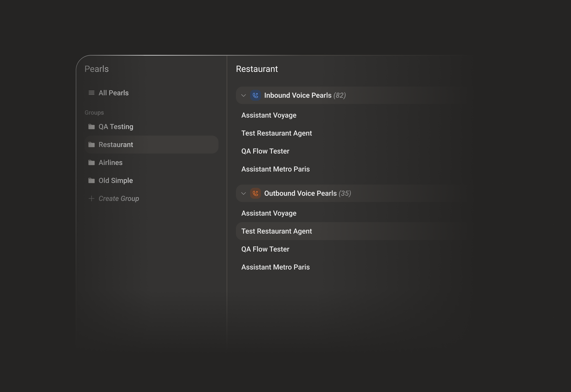This screenshot has height=392, width=571.
Task: Click the Restaurant page heading
Action: (257, 69)
